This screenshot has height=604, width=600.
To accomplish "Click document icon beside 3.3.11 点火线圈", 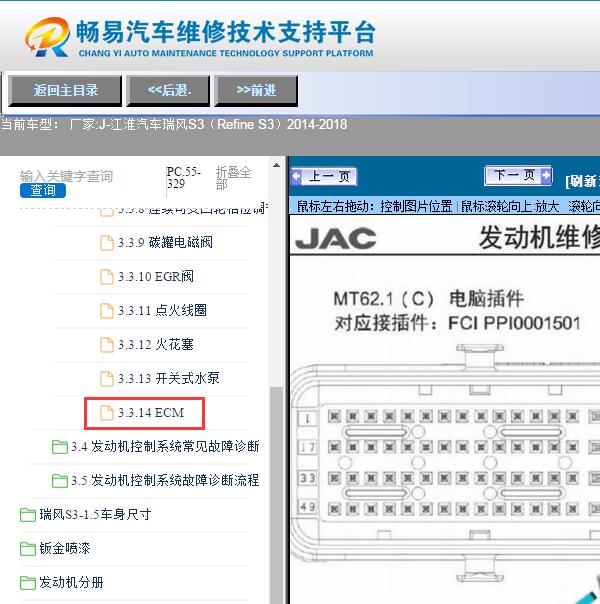I will pyautogui.click(x=107, y=310).
